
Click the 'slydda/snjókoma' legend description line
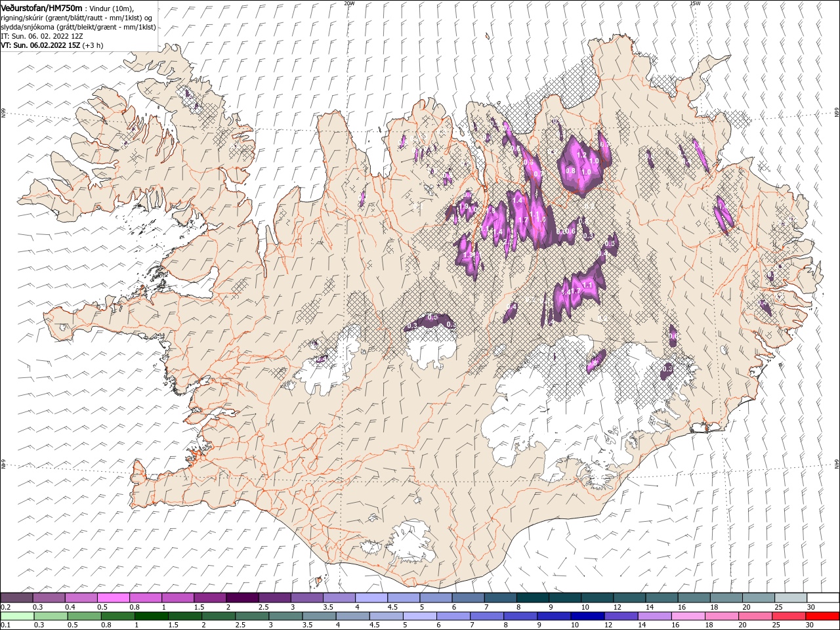[x=78, y=27]
